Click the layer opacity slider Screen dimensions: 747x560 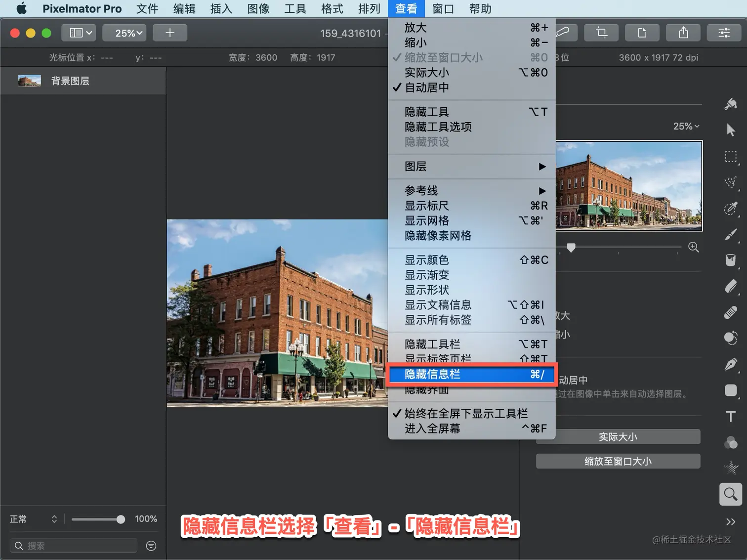(x=98, y=519)
